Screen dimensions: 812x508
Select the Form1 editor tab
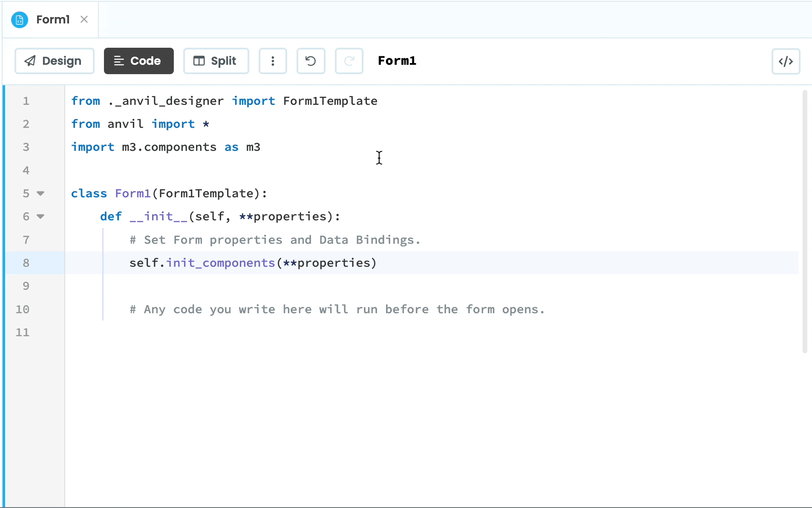(x=50, y=20)
